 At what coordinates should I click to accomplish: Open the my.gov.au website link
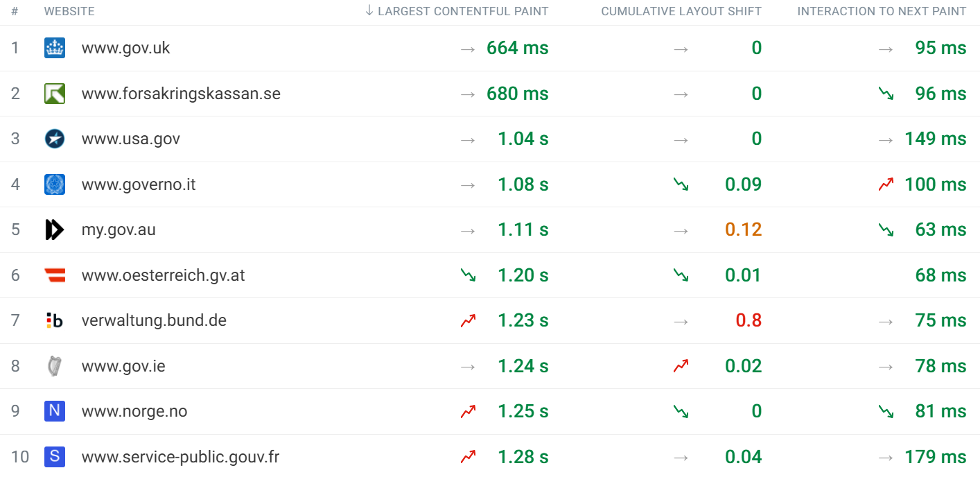[119, 229]
